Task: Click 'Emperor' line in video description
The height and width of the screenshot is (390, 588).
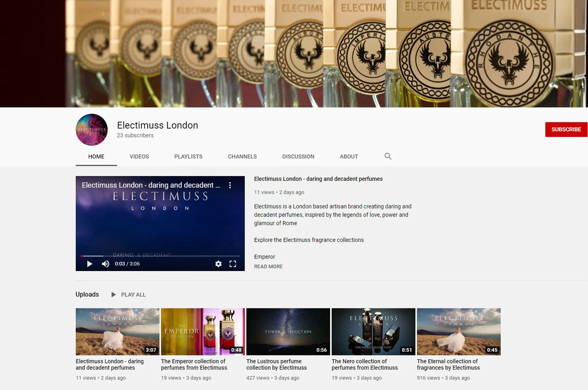Action: point(265,257)
